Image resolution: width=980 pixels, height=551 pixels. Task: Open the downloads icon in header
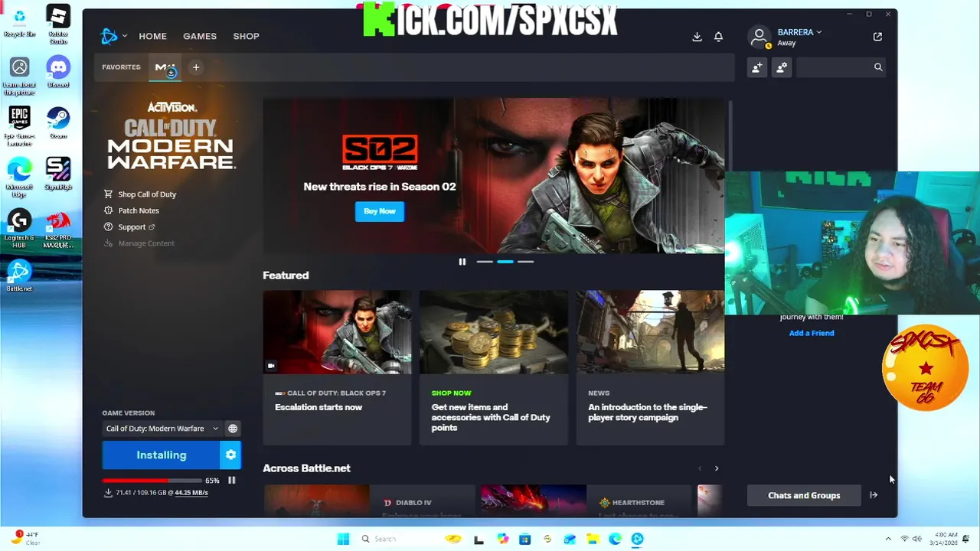pos(697,37)
